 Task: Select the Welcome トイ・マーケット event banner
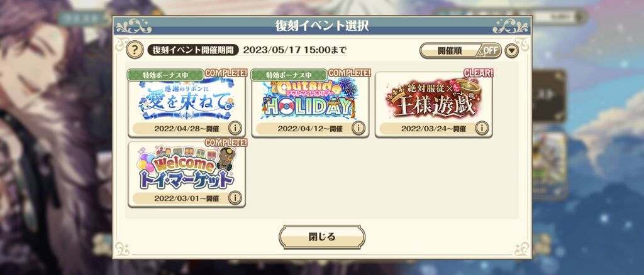coord(187,169)
